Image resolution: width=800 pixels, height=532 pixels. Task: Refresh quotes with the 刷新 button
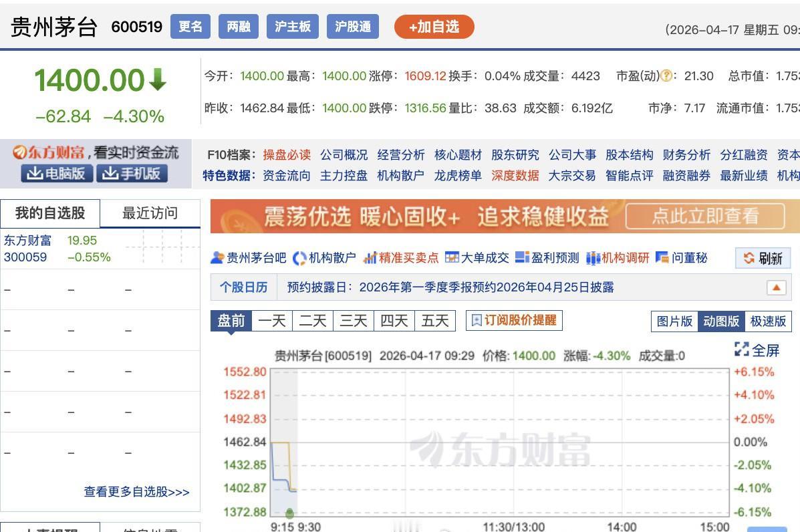763,258
